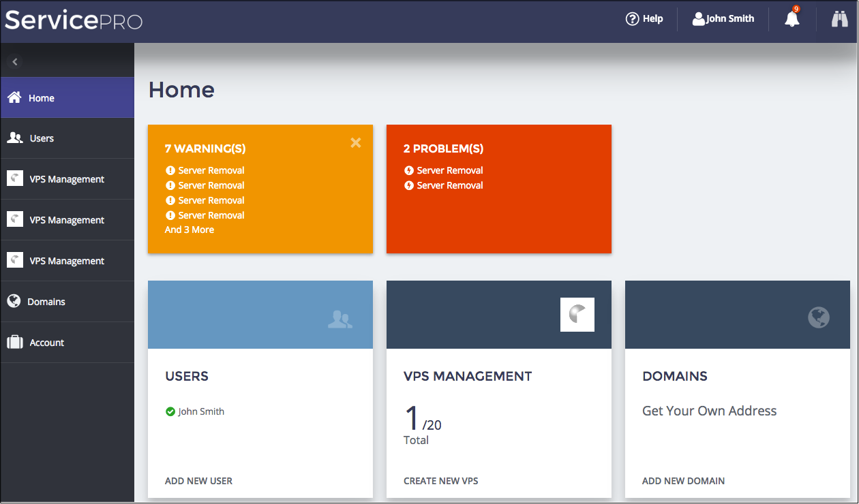
Task: Click the ADD NEW DOMAIN link
Action: [683, 481]
